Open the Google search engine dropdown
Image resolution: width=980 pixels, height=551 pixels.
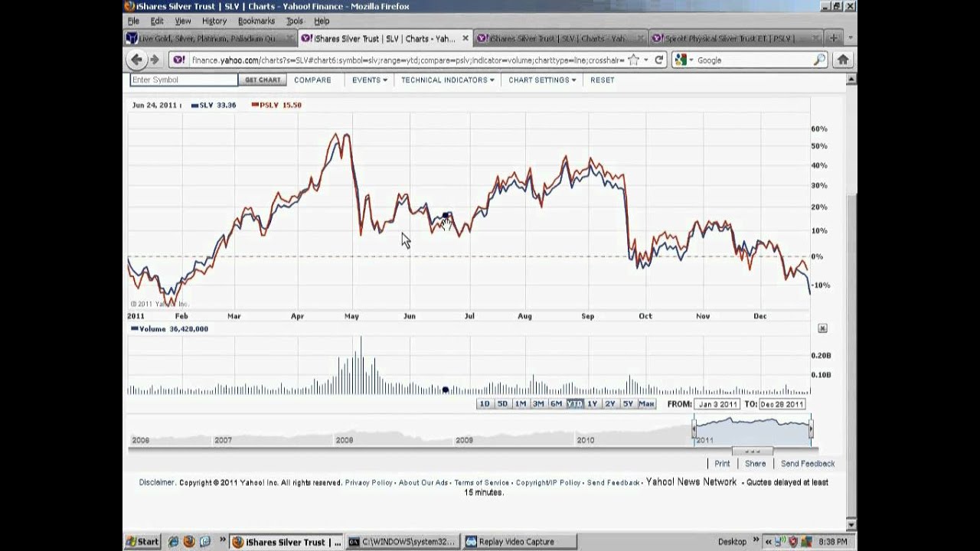click(691, 60)
